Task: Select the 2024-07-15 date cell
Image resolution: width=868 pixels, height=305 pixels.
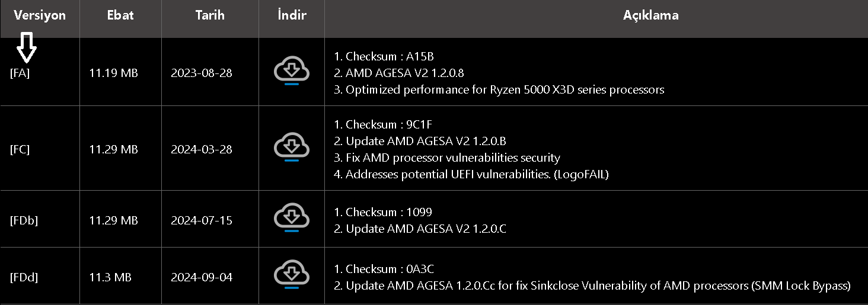Action: click(202, 220)
